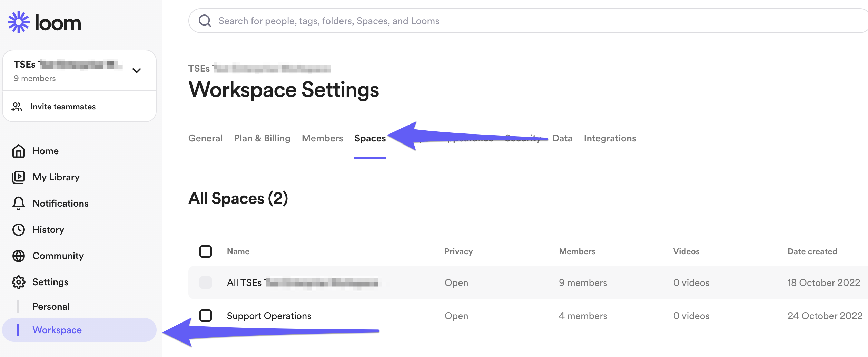The width and height of the screenshot is (868, 357).
Task: Select Personal under Settings
Action: click(x=51, y=306)
